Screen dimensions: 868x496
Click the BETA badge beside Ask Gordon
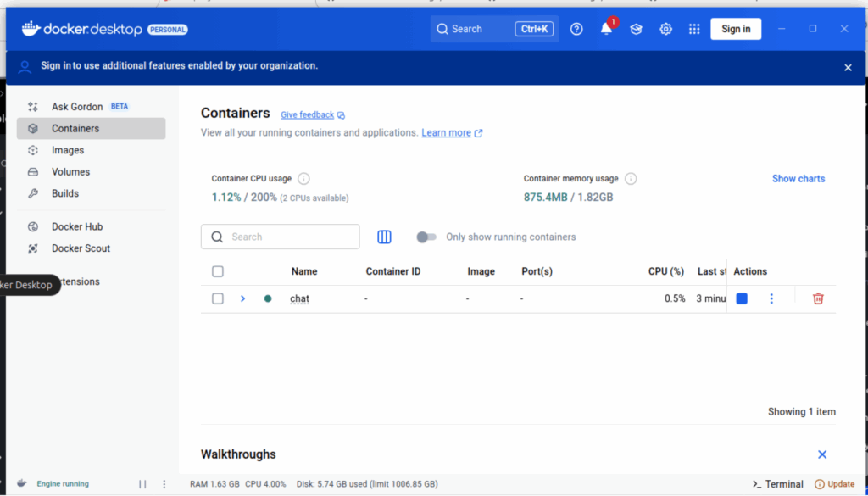[120, 106]
